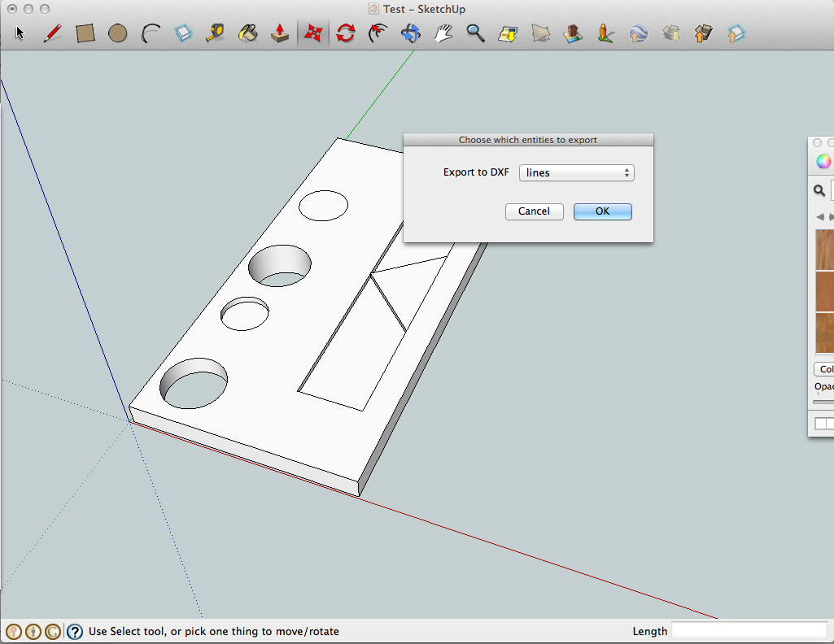Activate the Select tool
Image resolution: width=834 pixels, height=644 pixels.
click(19, 33)
